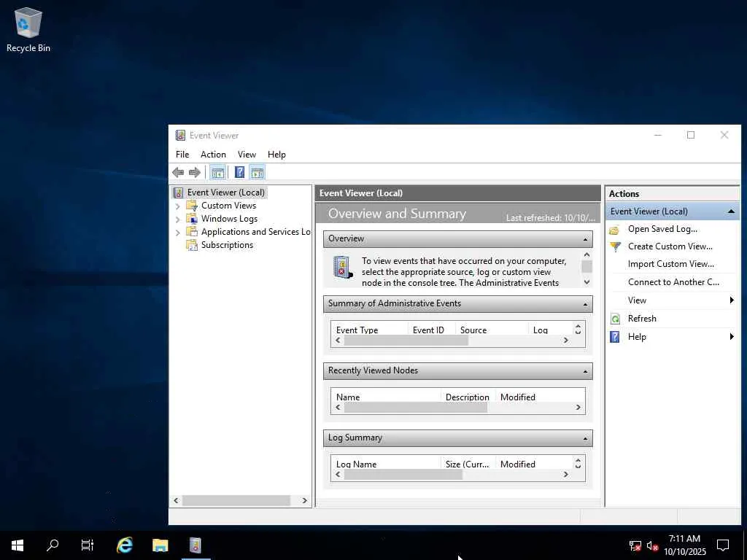Screen dimensions: 747x560
Task: Click Refresh text in Actions pane
Action: tap(642, 319)
